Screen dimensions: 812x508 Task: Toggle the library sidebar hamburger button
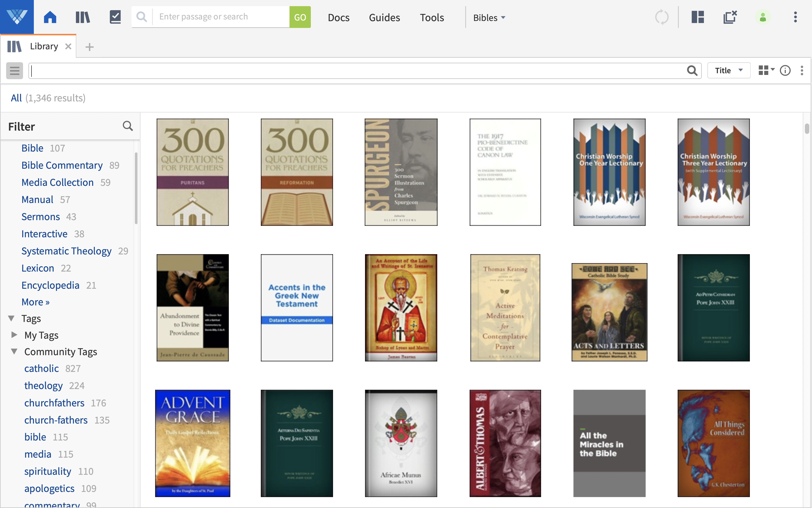(14, 70)
